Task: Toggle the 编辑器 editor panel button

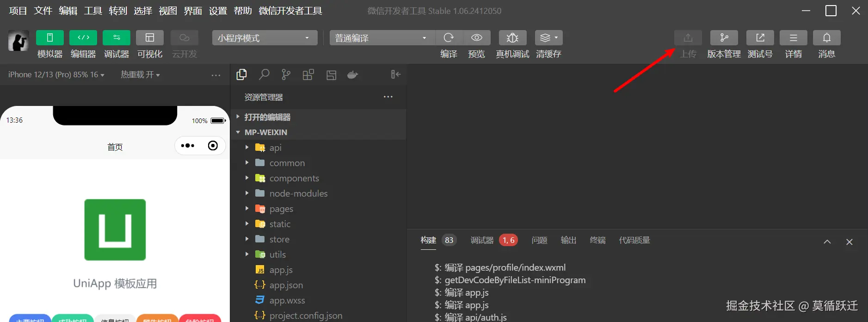Action: tap(83, 37)
